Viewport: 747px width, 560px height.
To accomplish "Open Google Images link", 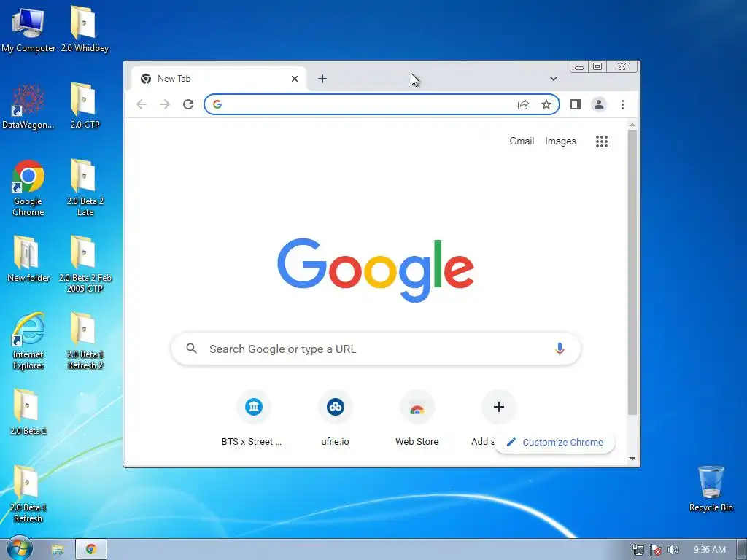I will [560, 141].
